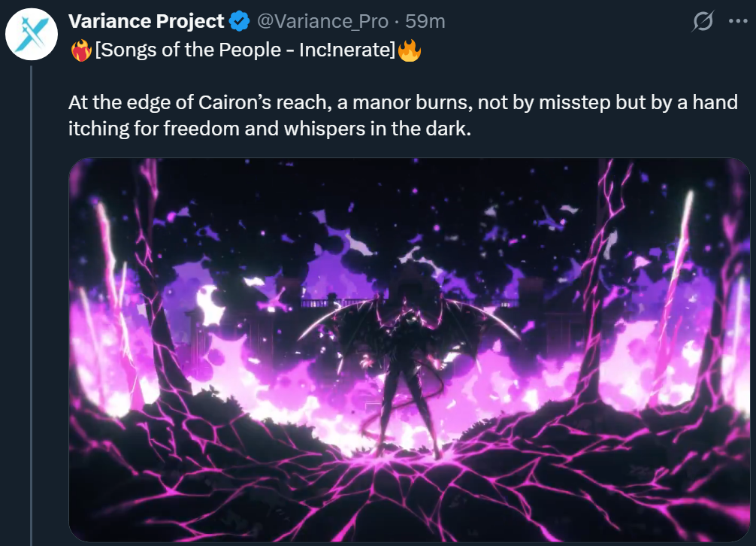The image size is (756, 546).
Task: Click the blue verified checkmark badge
Action: click(x=240, y=22)
